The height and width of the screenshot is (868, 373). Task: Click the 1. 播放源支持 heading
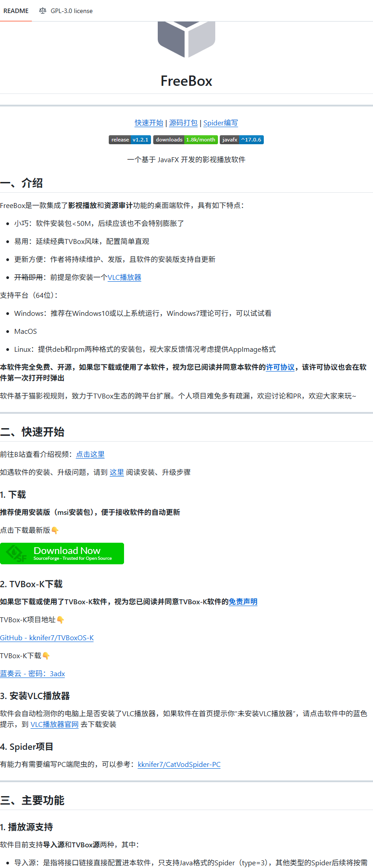coord(27,827)
